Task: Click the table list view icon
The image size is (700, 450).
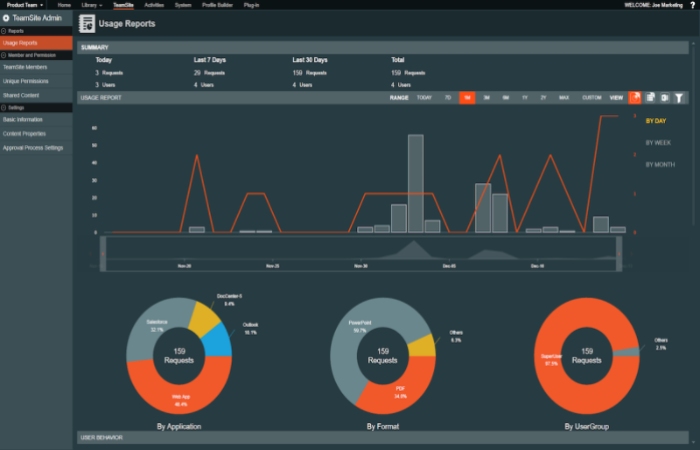Action: click(x=650, y=97)
